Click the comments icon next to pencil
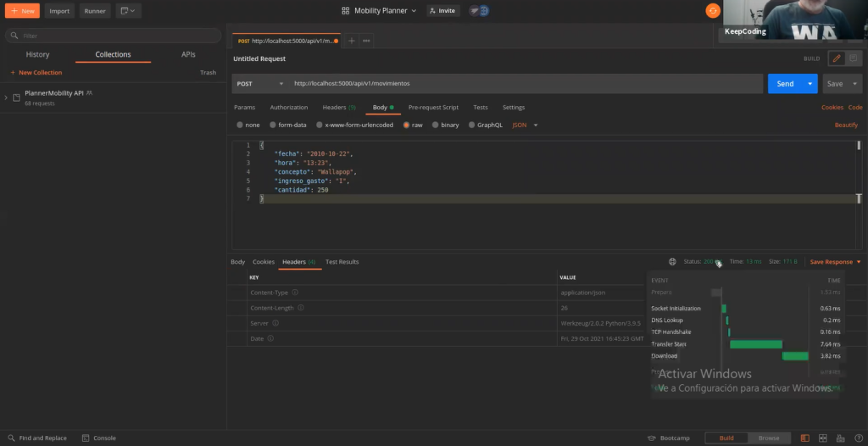Viewport: 868px width, 446px height. point(853,59)
